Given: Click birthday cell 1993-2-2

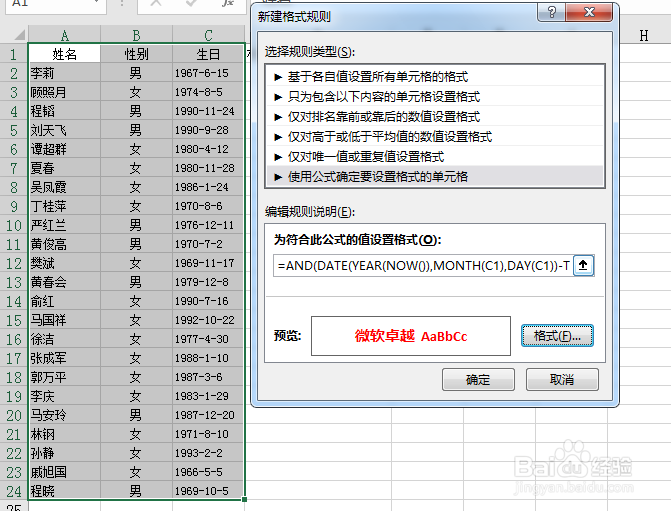Looking at the screenshot, I should [x=208, y=453].
